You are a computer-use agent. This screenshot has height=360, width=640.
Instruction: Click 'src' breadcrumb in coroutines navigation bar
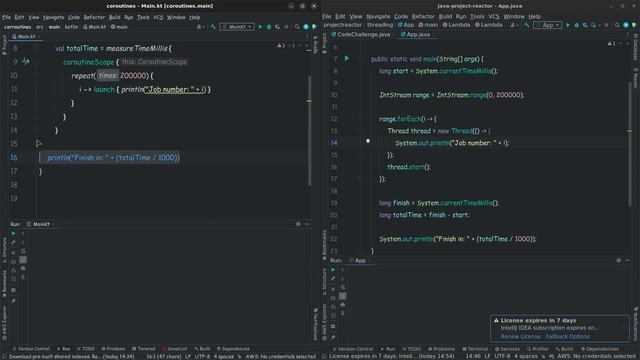tap(40, 27)
